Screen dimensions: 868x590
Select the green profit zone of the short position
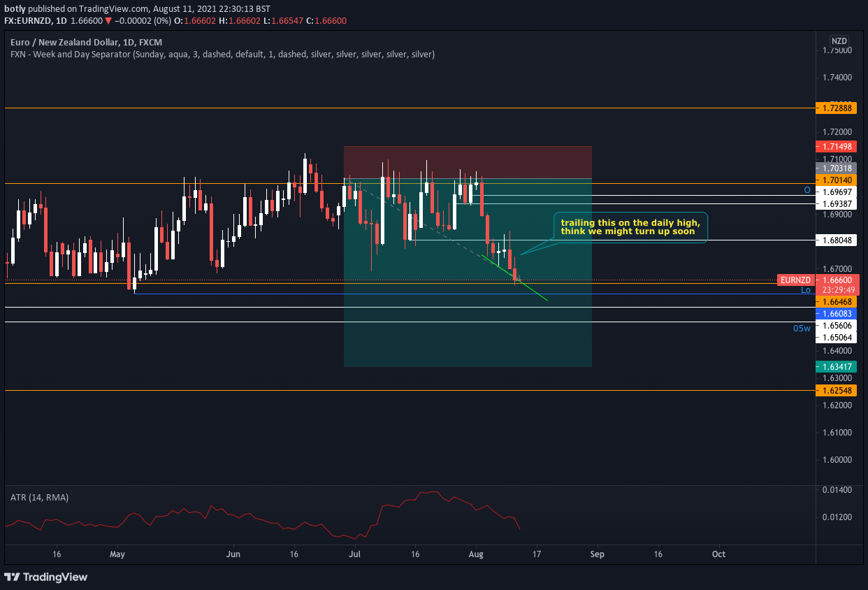(x=468, y=273)
